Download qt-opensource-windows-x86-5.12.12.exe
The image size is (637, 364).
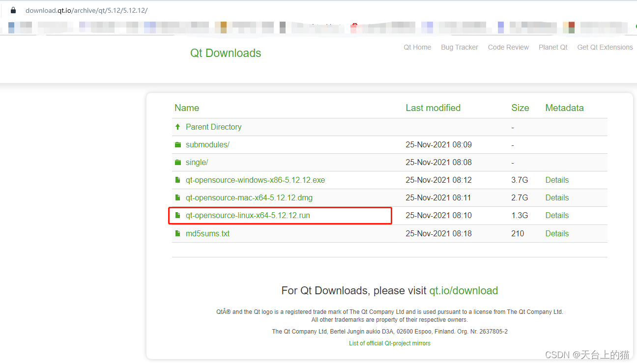[255, 180]
